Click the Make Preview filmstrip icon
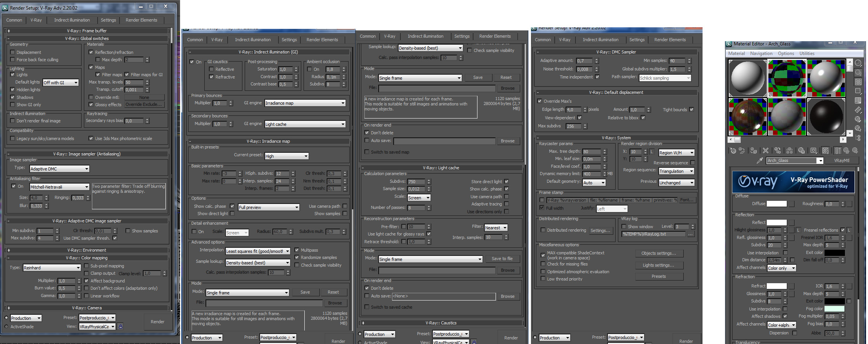868x344 pixels. (858, 110)
